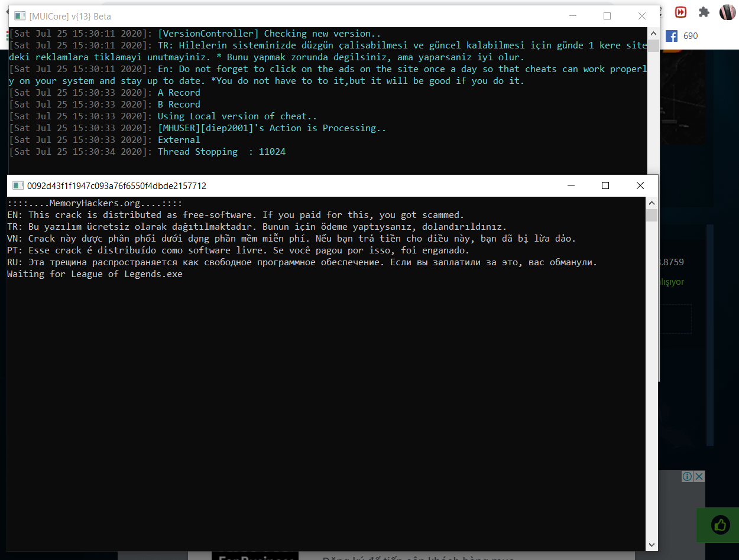Image resolution: width=739 pixels, height=560 pixels.
Task: Click the 'A Record' log line
Action: click(105, 93)
